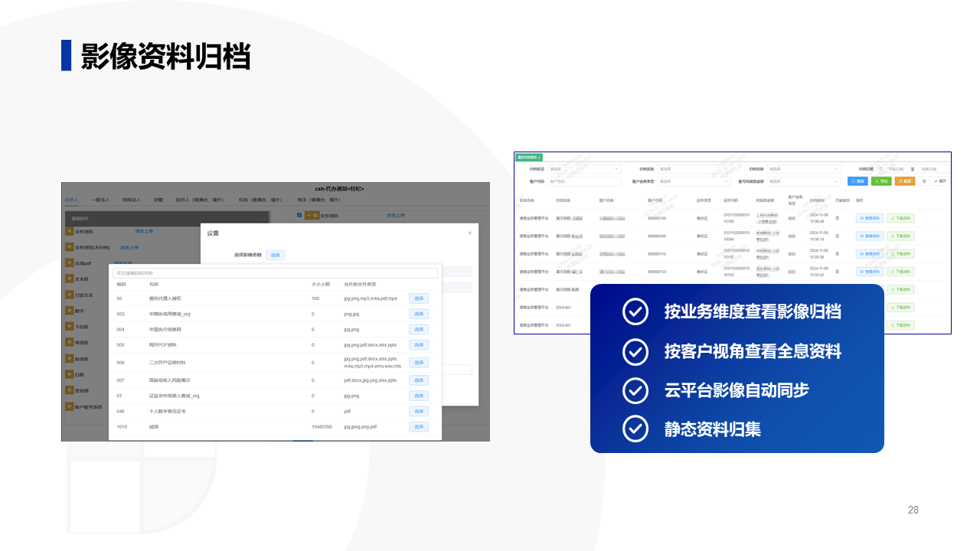
Task: Add the 只读文本 control via its plus icon
Action: [x=70, y=295]
